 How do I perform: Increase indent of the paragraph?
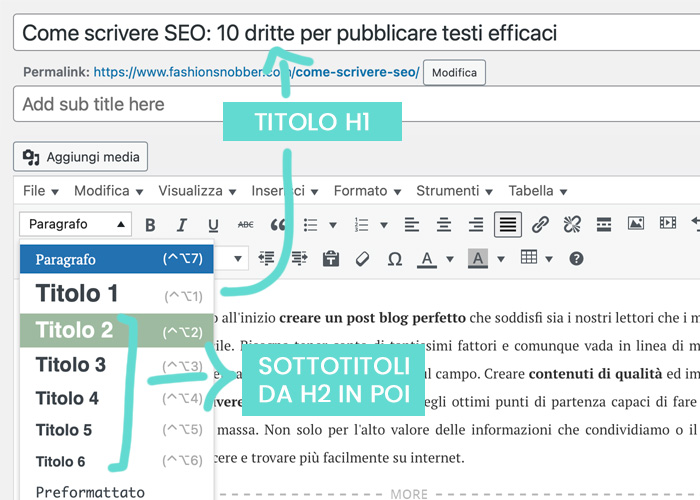coord(299,258)
